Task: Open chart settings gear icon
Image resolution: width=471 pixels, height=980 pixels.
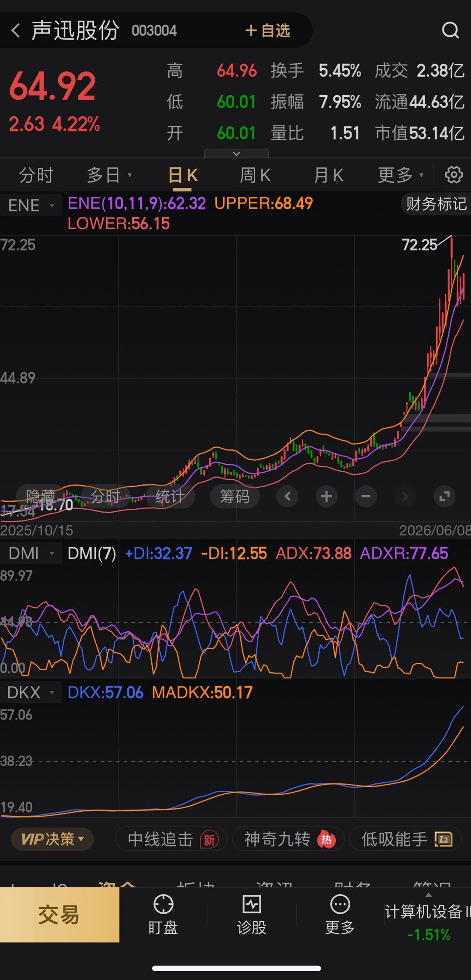Action: (x=454, y=175)
